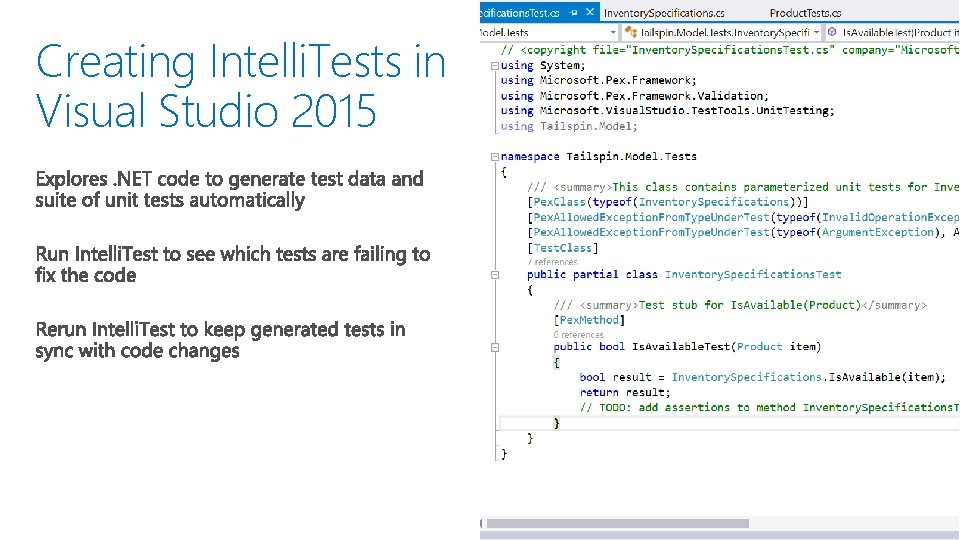Click 'using Microsoft.Pex.Framework;' line

coord(598,81)
